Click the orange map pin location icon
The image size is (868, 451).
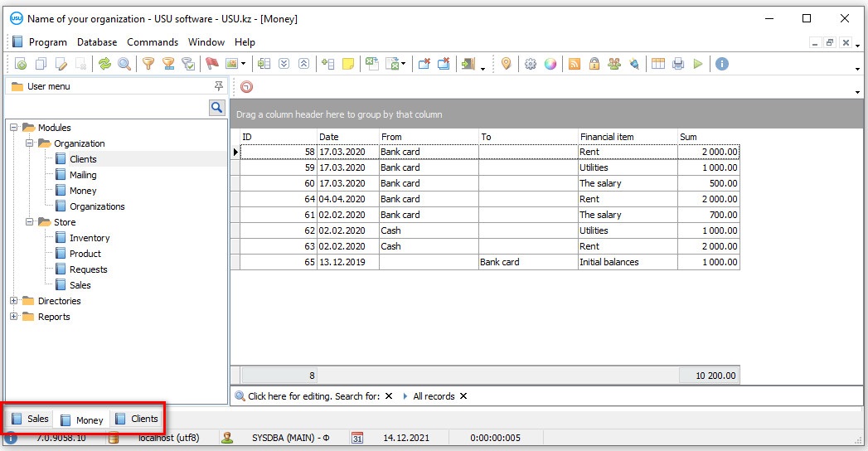pos(506,64)
